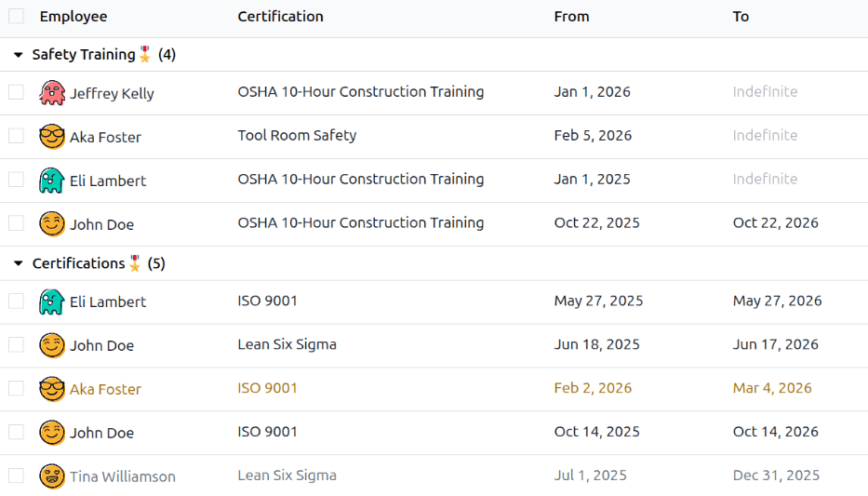The image size is (868, 496).
Task: Click Eli Lambert's teal avatar in OSHA row
Action: pyautogui.click(x=52, y=181)
